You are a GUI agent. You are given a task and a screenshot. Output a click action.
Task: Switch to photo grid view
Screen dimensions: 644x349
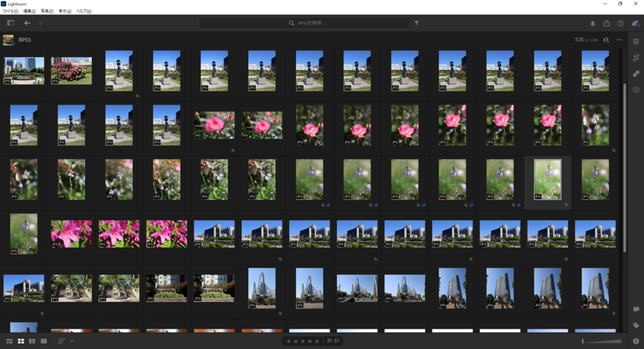9,341
